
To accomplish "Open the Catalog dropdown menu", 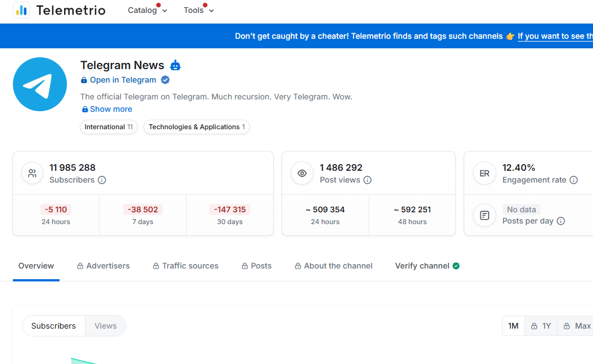I will (147, 10).
